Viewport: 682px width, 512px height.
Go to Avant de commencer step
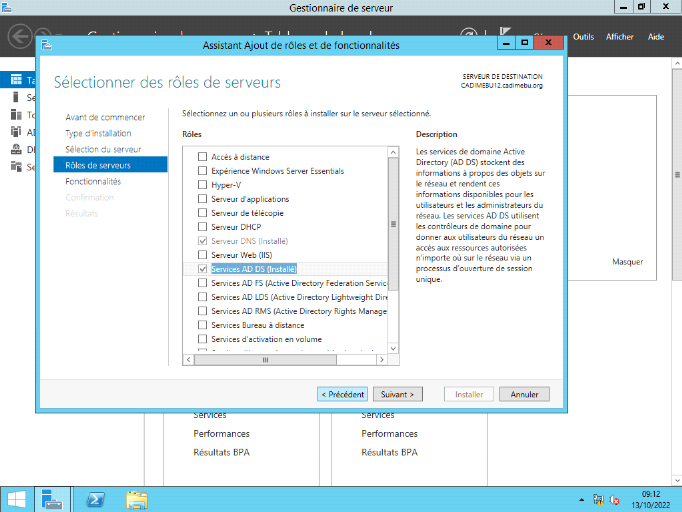(x=105, y=117)
